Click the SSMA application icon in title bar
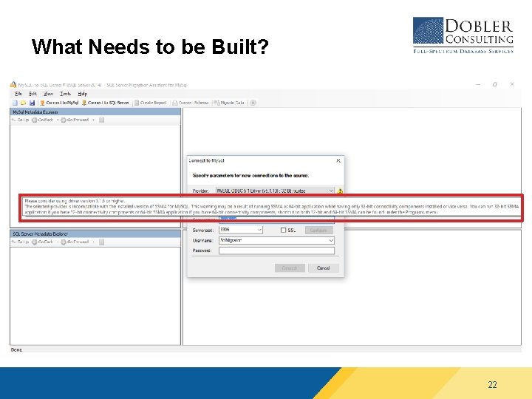Image resolution: width=532 pixels, height=399 pixels. coord(13,84)
